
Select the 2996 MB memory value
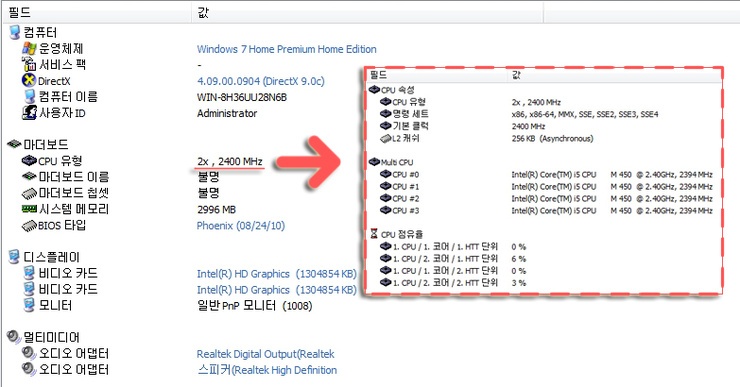point(216,210)
